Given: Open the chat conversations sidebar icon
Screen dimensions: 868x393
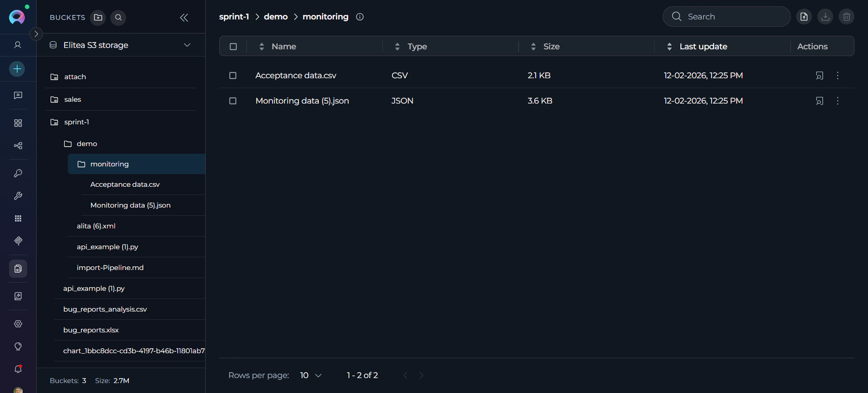Looking at the screenshot, I should click(18, 95).
